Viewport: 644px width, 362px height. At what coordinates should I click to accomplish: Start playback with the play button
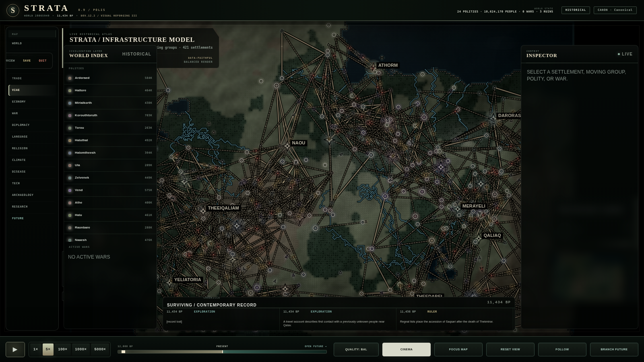[15, 350]
